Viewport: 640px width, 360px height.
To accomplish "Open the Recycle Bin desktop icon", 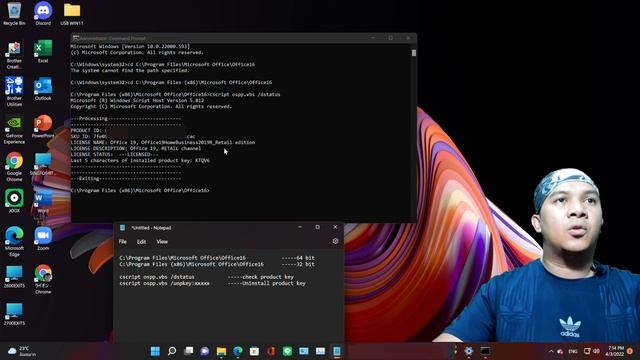I will pos(14,13).
